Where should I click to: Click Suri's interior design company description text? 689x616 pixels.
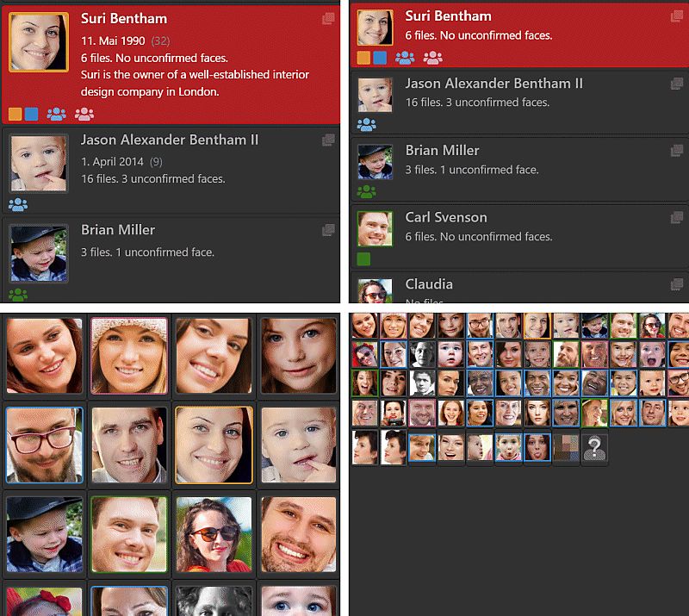[x=195, y=83]
